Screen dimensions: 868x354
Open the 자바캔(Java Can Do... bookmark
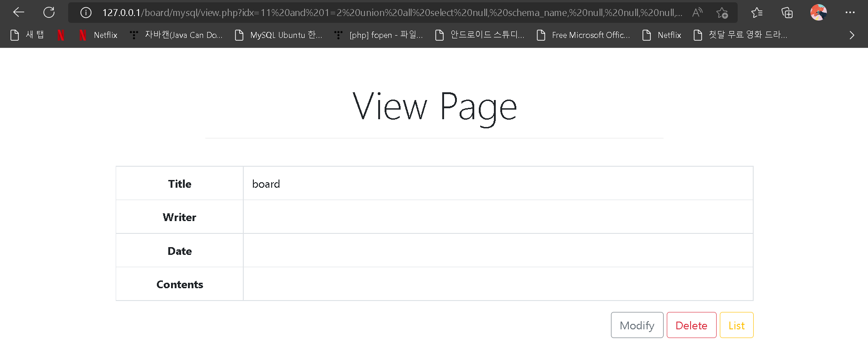[176, 35]
